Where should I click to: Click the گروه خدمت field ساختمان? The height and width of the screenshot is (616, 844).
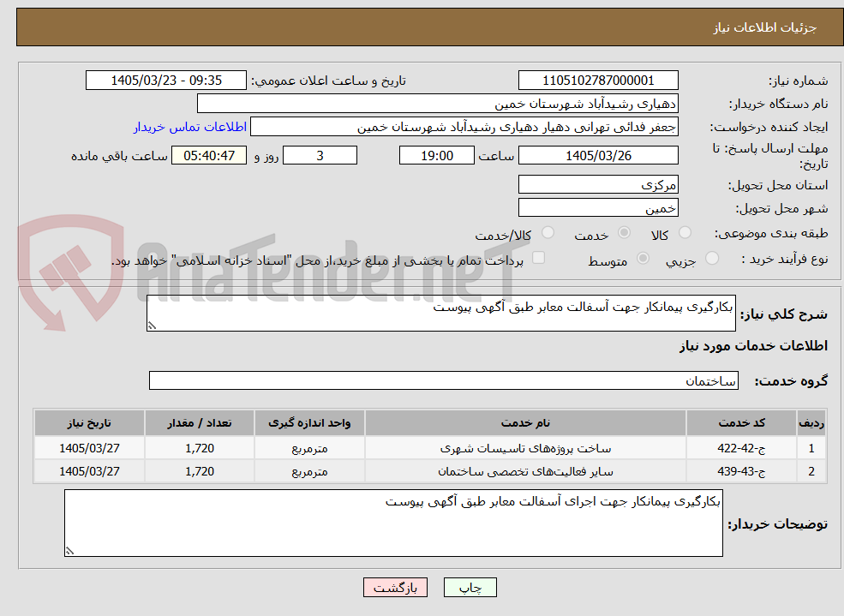point(444,380)
